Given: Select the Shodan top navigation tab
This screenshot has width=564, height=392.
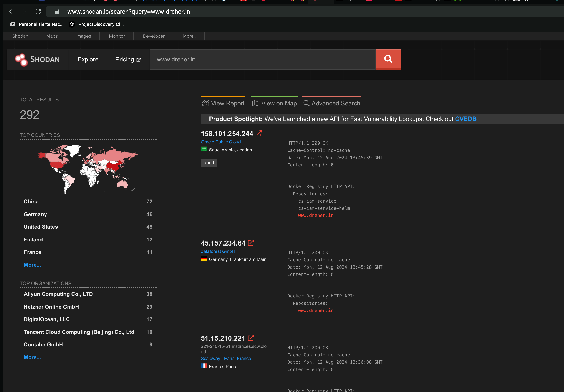Looking at the screenshot, I should 20,36.
